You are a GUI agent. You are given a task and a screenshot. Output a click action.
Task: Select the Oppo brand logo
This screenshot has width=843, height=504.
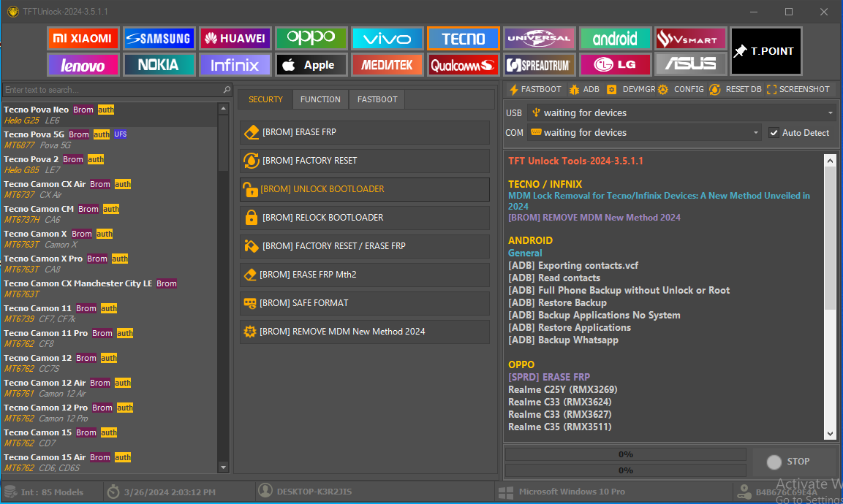click(x=311, y=38)
